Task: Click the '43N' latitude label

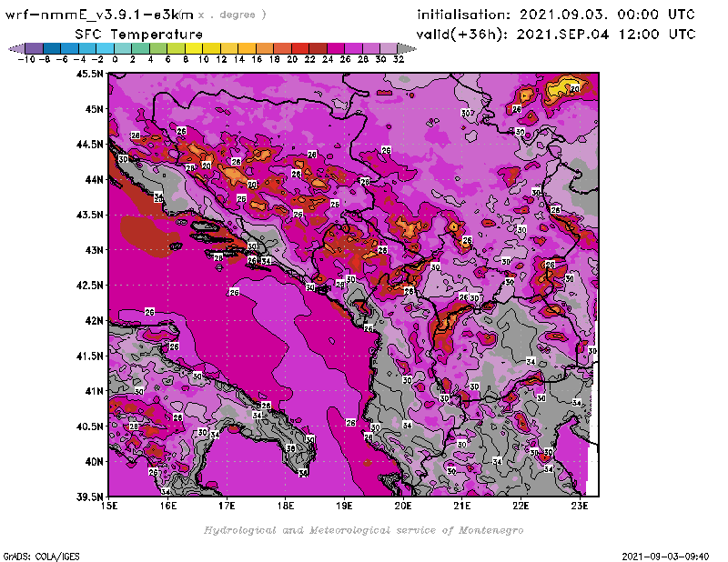Action: 95,250
